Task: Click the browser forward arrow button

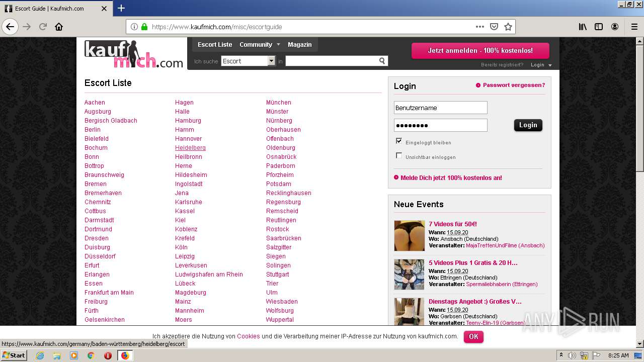Action: pyautogui.click(x=27, y=27)
